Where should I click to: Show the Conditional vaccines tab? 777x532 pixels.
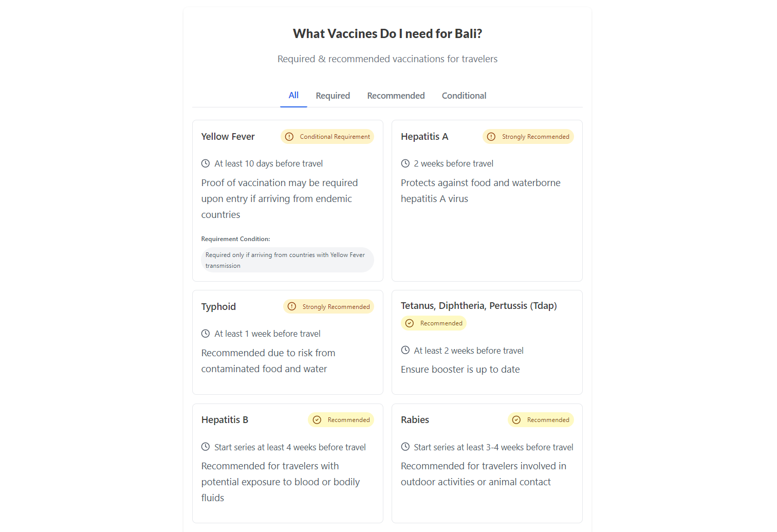[464, 96]
